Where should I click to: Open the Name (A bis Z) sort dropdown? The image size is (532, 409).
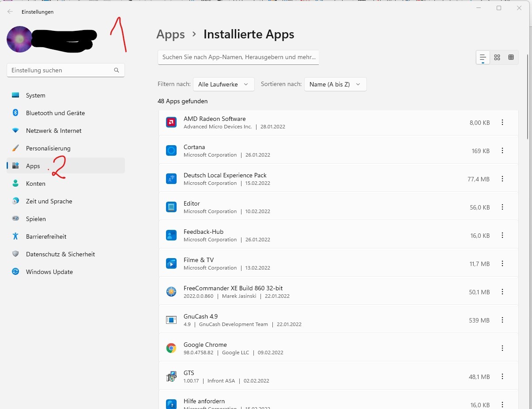coord(336,84)
